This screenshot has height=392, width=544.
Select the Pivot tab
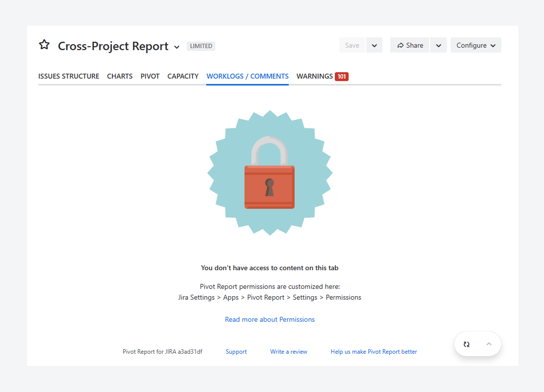point(150,77)
